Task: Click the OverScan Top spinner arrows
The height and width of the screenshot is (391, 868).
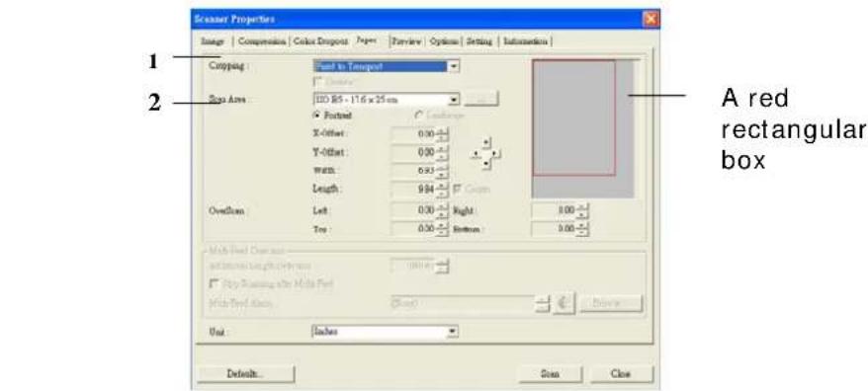Action: (442, 228)
